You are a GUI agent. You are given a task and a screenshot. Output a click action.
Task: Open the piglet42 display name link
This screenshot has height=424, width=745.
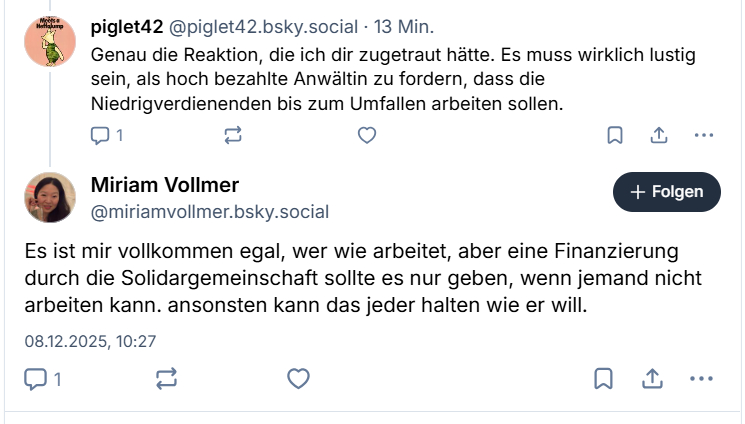click(129, 25)
